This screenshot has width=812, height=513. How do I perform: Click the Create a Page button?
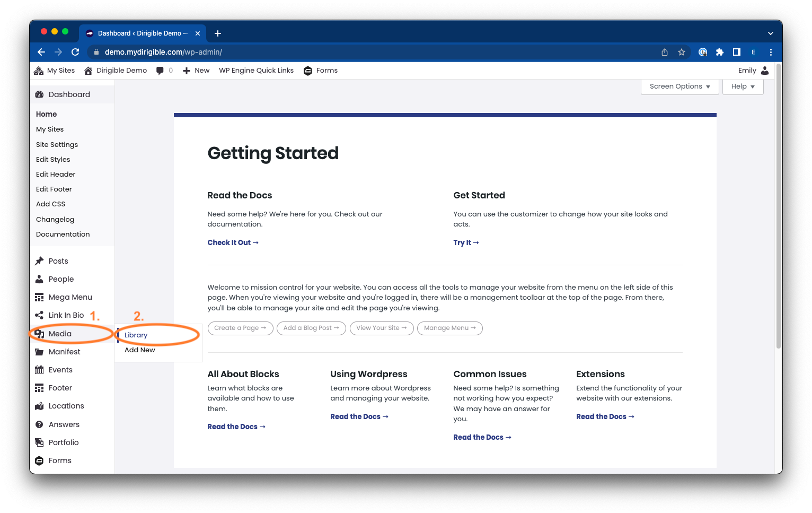click(241, 328)
